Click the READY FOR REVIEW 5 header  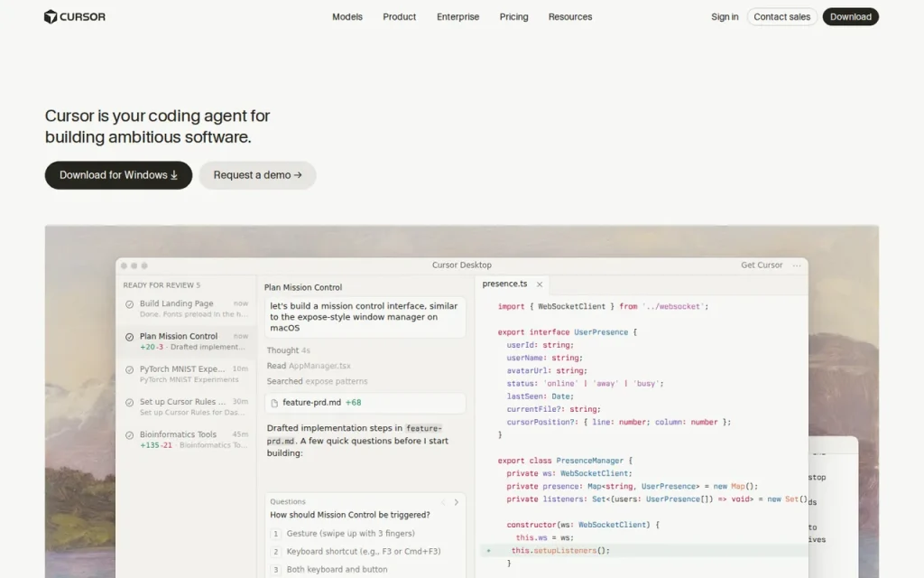(x=162, y=285)
